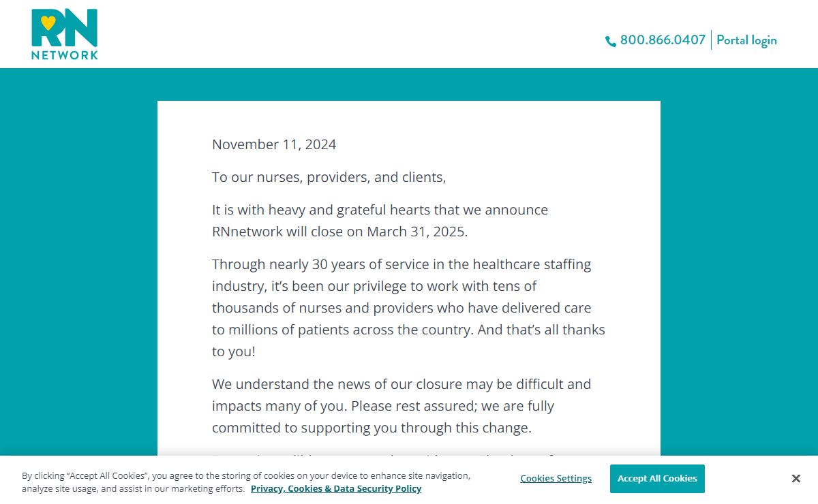818x504 pixels.
Task: Click the November 11, 2024 date line
Action: pyautogui.click(x=274, y=144)
